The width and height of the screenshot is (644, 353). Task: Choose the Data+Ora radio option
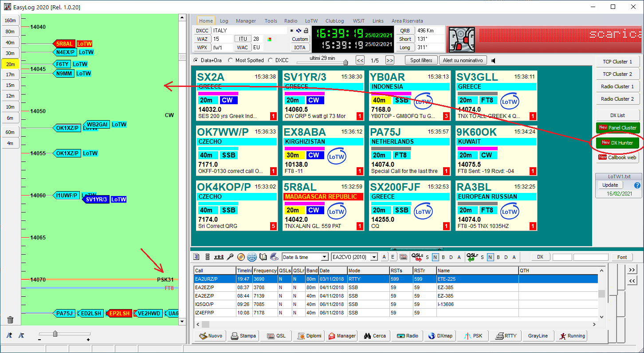[x=196, y=60]
